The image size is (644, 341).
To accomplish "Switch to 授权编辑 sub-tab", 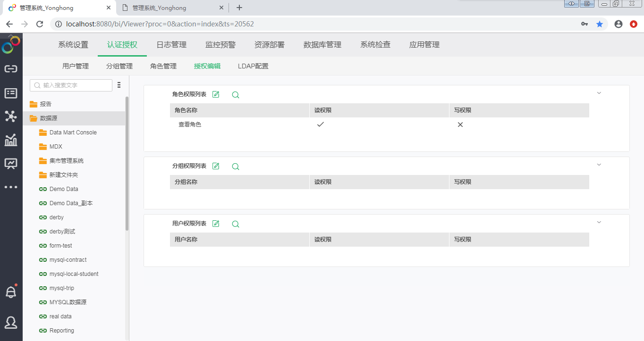I will coord(207,66).
